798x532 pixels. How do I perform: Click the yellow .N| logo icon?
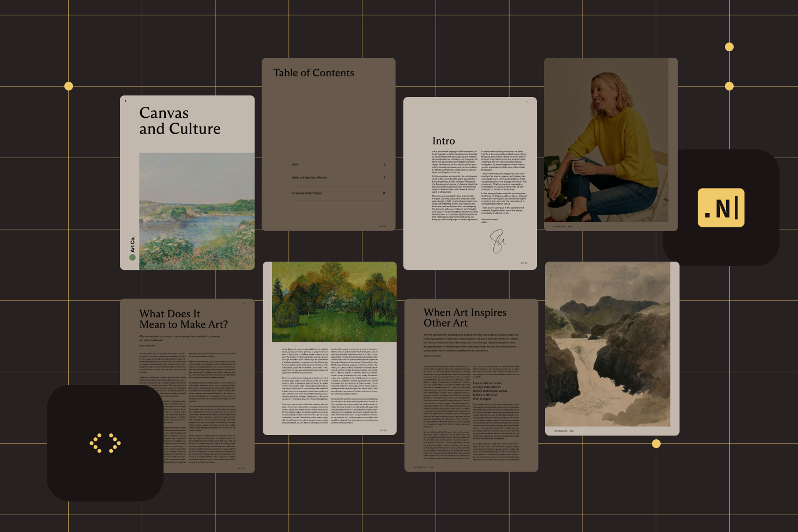pos(721,208)
